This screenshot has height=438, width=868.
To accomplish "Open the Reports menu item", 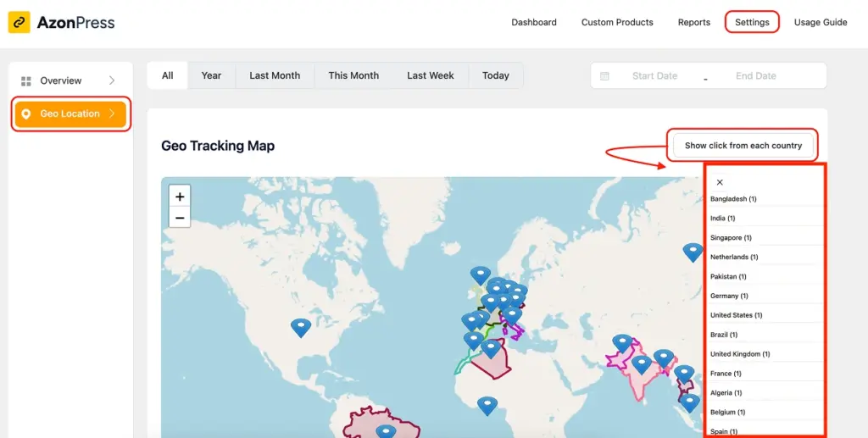I will (693, 22).
